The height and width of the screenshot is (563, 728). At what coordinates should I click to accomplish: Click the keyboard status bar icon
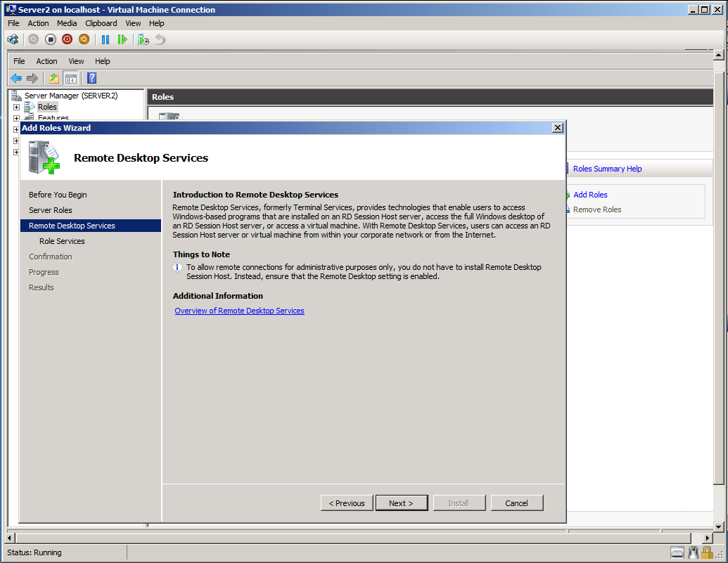pyautogui.click(x=677, y=552)
